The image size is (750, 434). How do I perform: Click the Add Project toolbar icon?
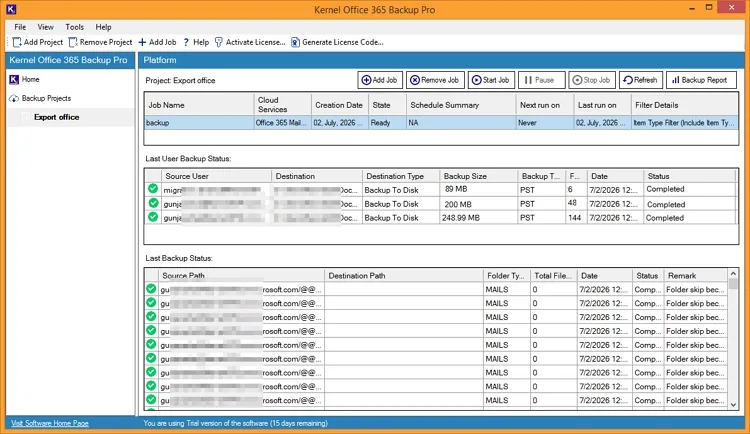pyautogui.click(x=17, y=42)
